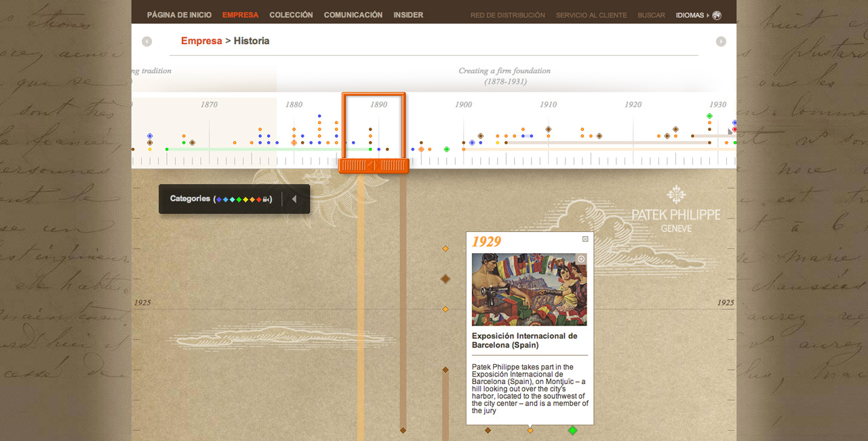The image size is (868, 441).
Task: Click the Red de Distribución link
Action: coord(508,15)
